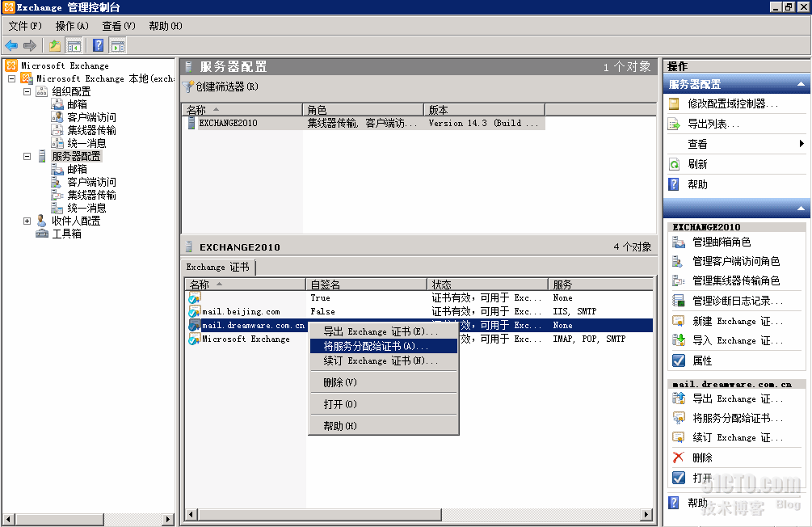The height and width of the screenshot is (527, 812).
Task: Expand the 收件人配置 tree node
Action: (x=27, y=221)
